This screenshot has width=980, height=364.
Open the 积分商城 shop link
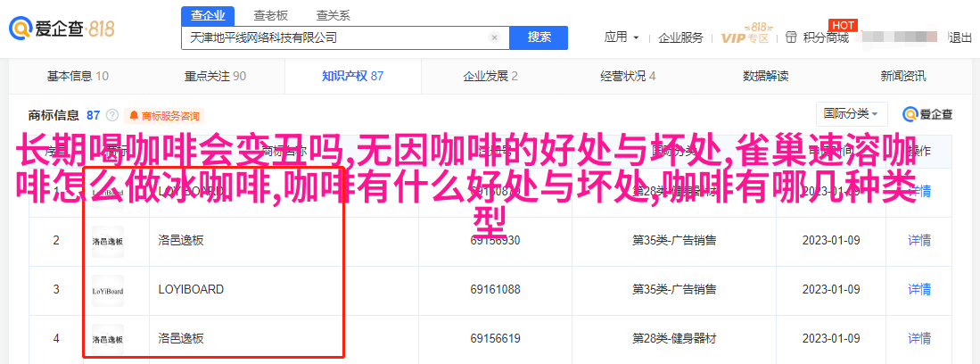pos(826,38)
